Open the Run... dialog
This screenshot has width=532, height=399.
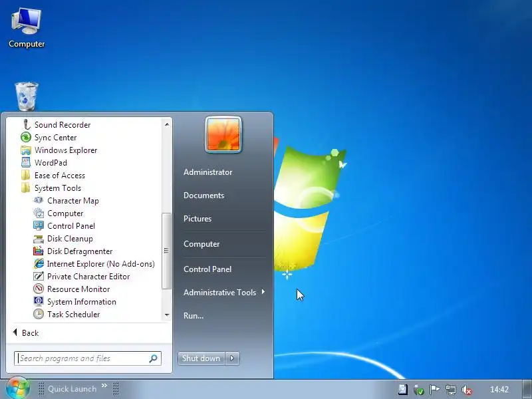click(194, 315)
